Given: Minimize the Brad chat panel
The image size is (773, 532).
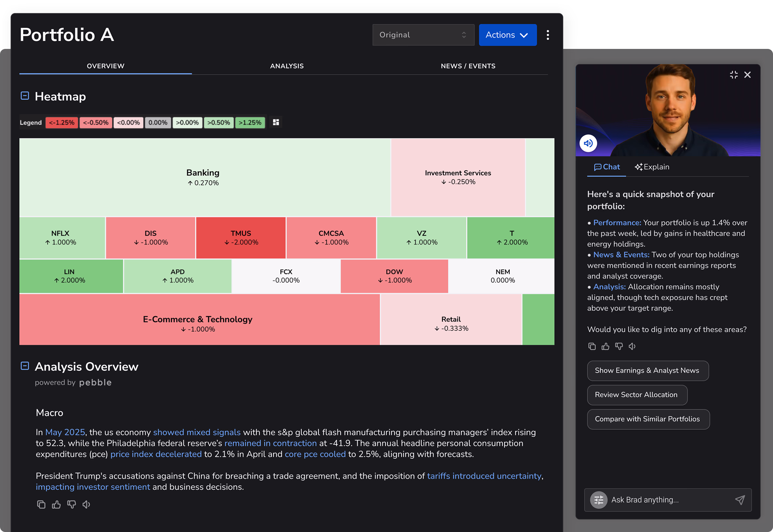Looking at the screenshot, I should coord(734,75).
